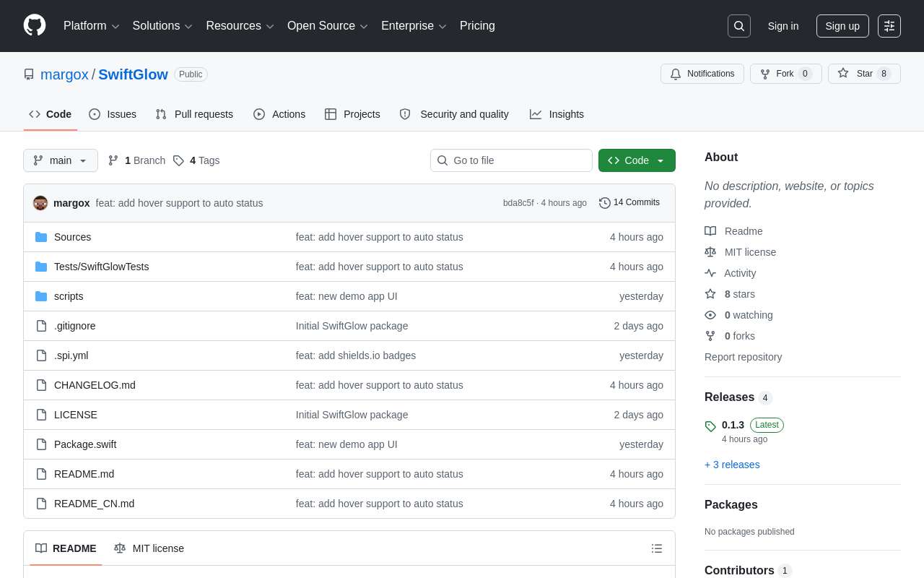Open the Pricing link
924x578 pixels.
coord(477,26)
